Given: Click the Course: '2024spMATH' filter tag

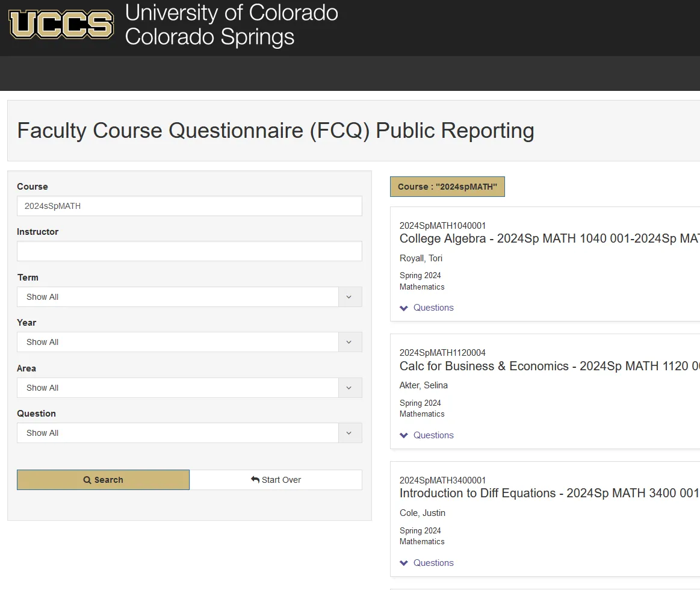Looking at the screenshot, I should [447, 187].
